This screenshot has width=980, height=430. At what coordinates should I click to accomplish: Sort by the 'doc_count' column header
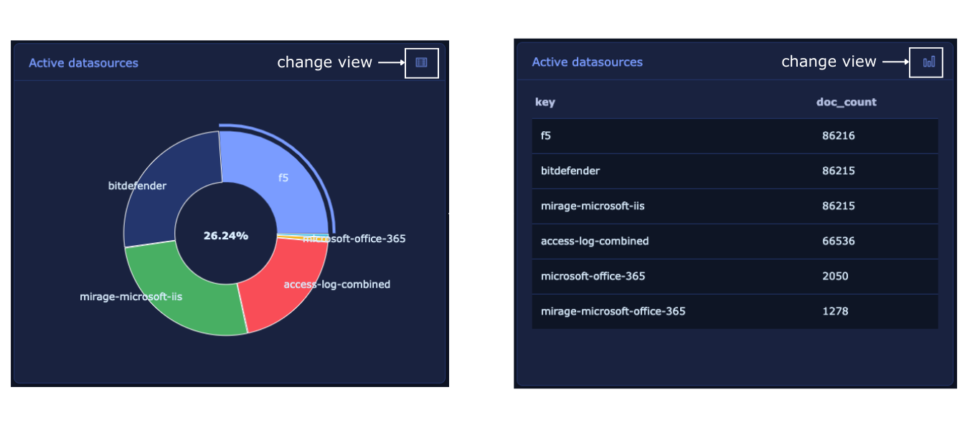point(847,102)
